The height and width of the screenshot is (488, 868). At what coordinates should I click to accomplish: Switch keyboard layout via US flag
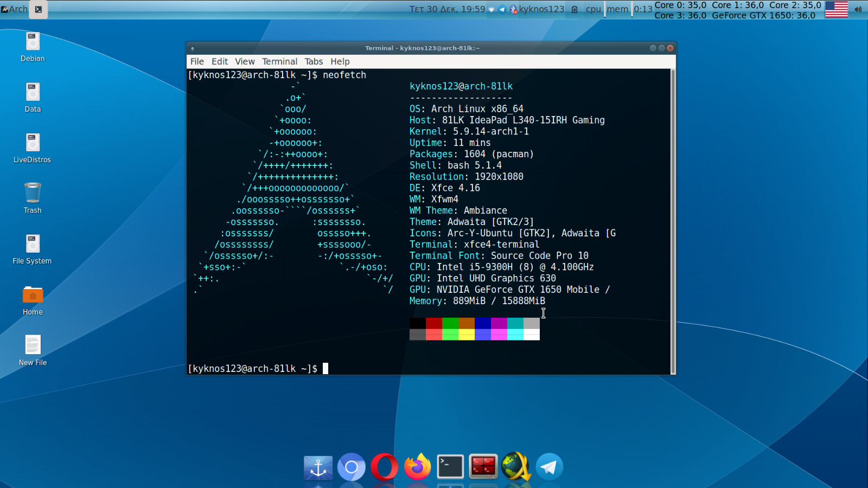pyautogui.click(x=837, y=9)
